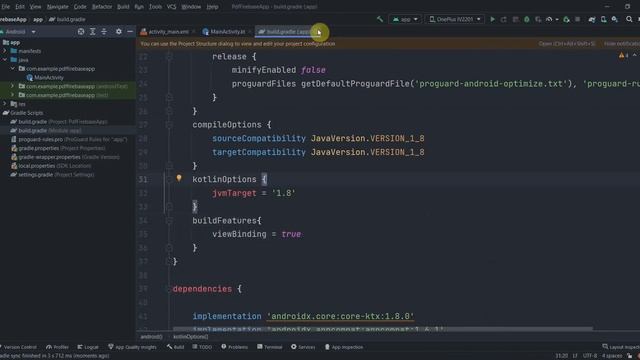Viewport: 640px width, 360px height.
Task: Expand com.example.pdffirebaseapp (test) package
Action: (13, 95)
